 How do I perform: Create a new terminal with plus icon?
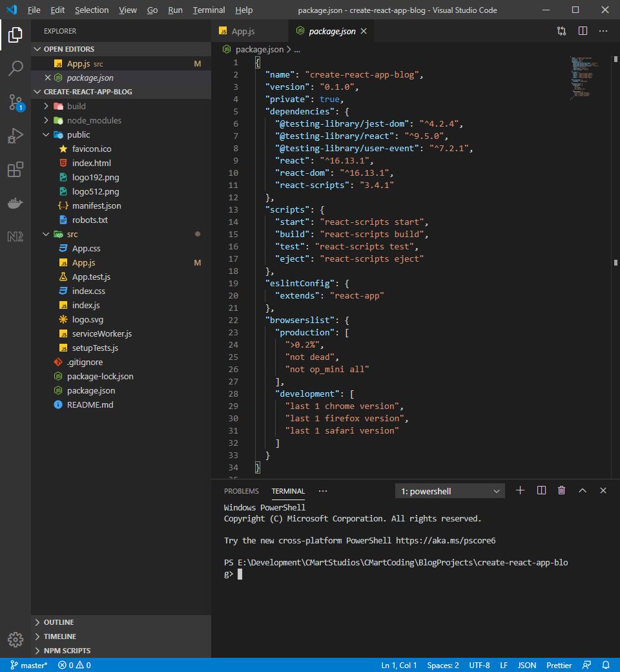[520, 490]
